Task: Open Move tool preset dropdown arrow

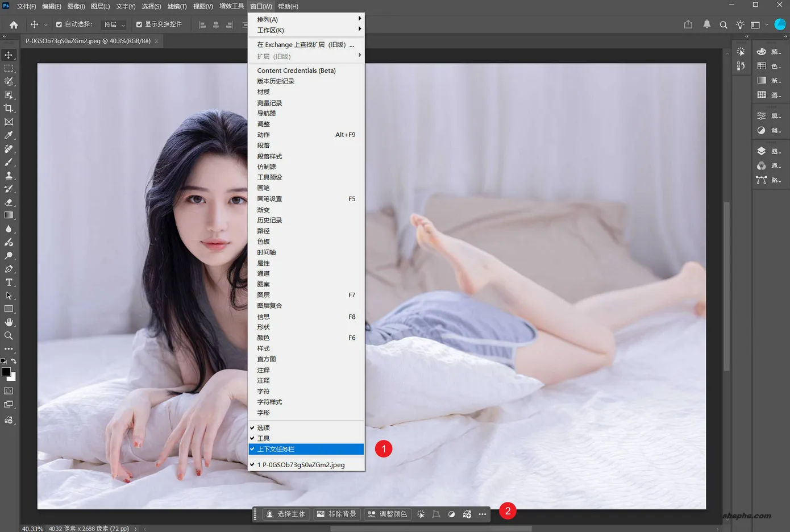Action: click(x=45, y=25)
